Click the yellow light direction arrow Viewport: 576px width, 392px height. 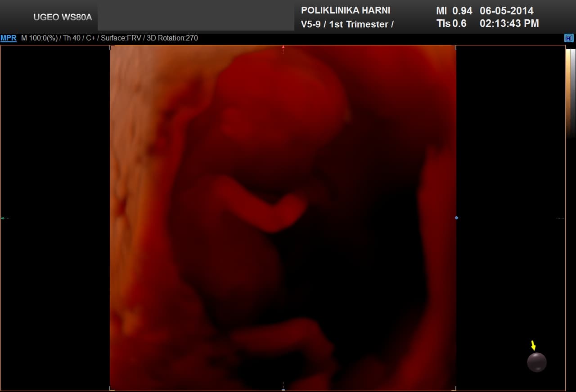533,345
